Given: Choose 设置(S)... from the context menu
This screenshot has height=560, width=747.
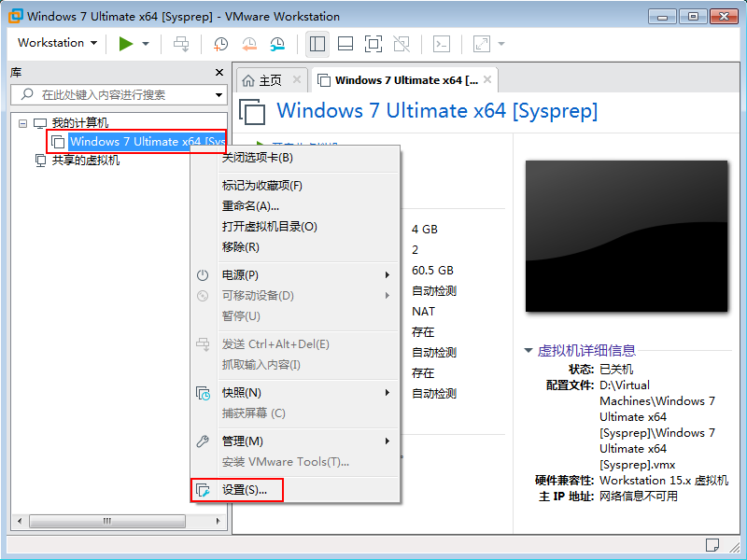Looking at the screenshot, I should pos(245,490).
